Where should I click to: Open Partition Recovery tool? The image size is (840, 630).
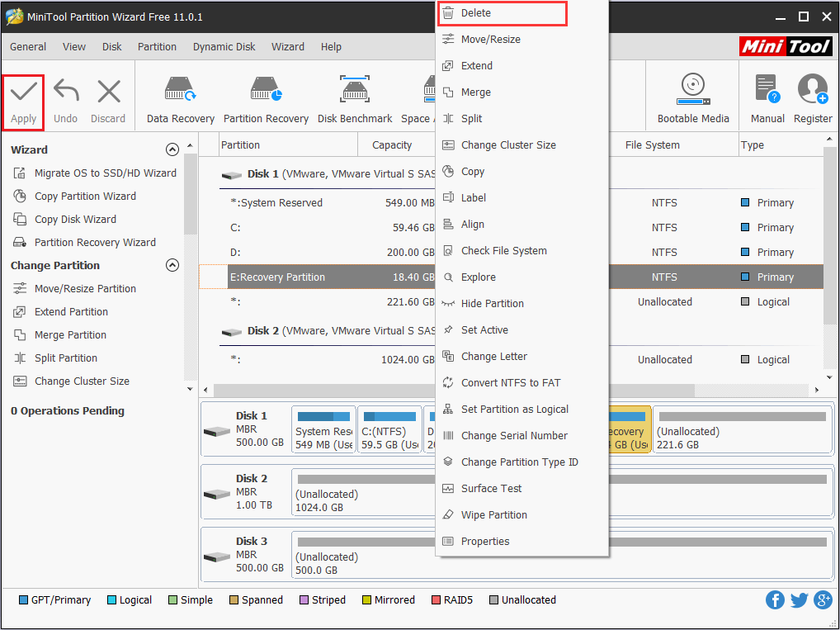(x=266, y=100)
